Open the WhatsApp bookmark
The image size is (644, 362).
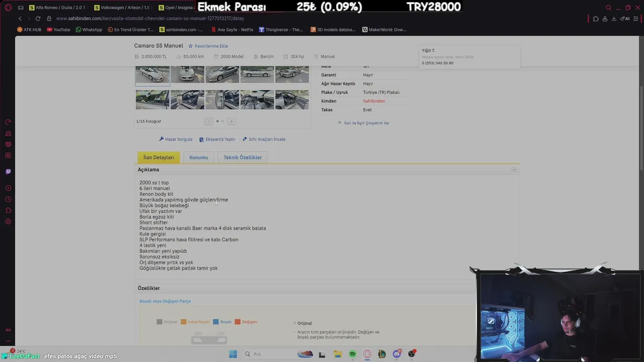click(89, 30)
